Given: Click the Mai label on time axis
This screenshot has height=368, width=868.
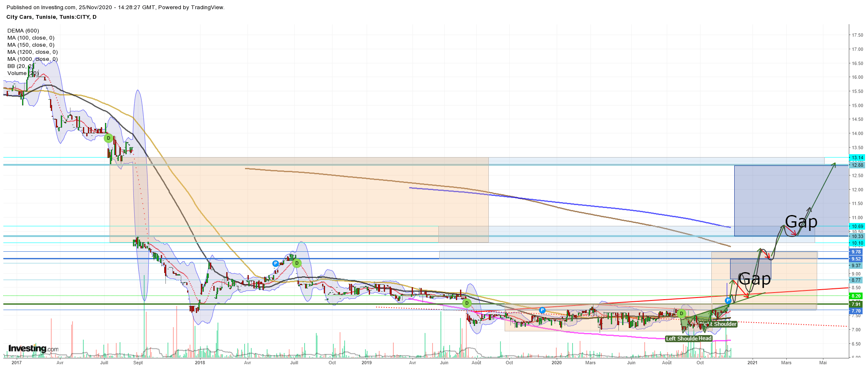Looking at the screenshot, I should (x=823, y=363).
